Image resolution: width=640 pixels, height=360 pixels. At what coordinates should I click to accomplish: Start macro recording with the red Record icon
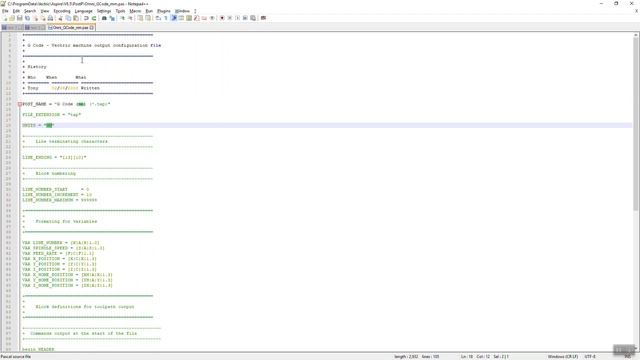(x=222, y=18)
